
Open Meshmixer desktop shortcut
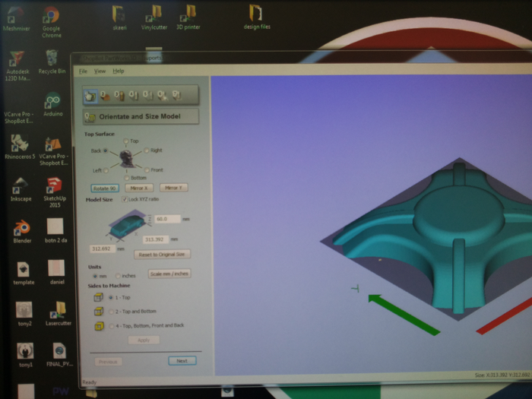tap(16, 19)
